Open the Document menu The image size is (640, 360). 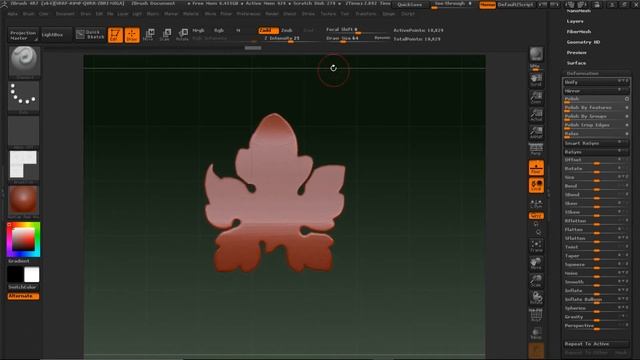(x=65, y=14)
